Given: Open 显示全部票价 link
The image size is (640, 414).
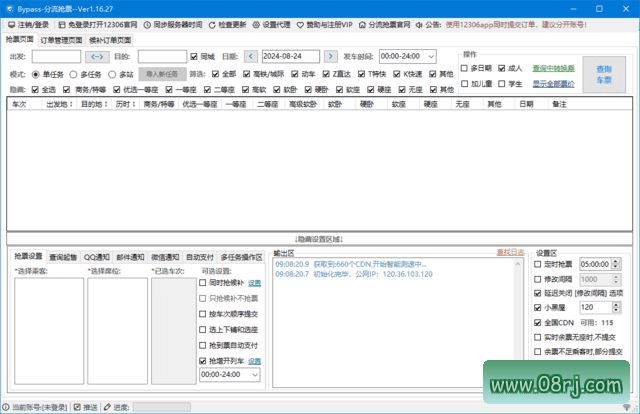Looking at the screenshot, I should 553,84.
